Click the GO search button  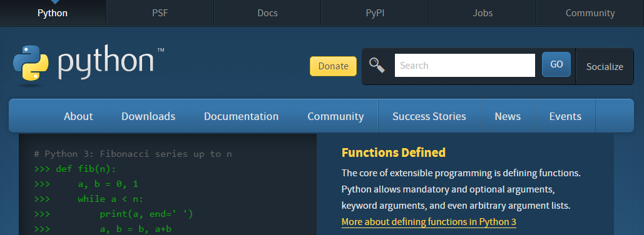click(556, 64)
